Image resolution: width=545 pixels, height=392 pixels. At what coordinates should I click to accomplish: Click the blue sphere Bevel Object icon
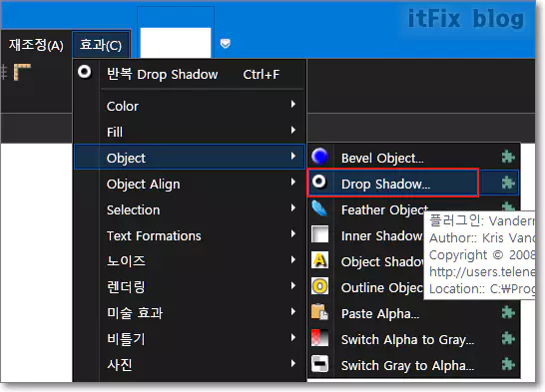pos(319,156)
